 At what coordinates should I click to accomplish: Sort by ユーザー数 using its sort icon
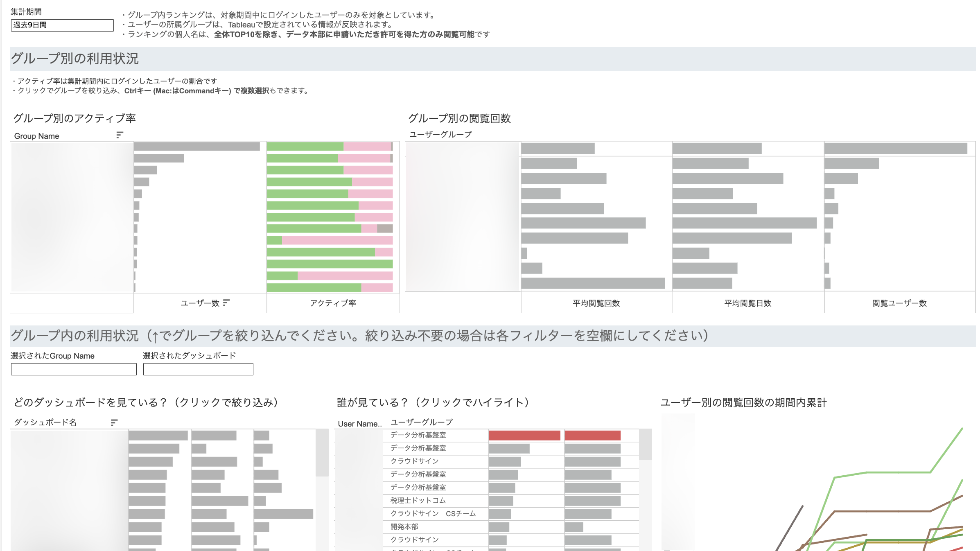click(x=227, y=303)
